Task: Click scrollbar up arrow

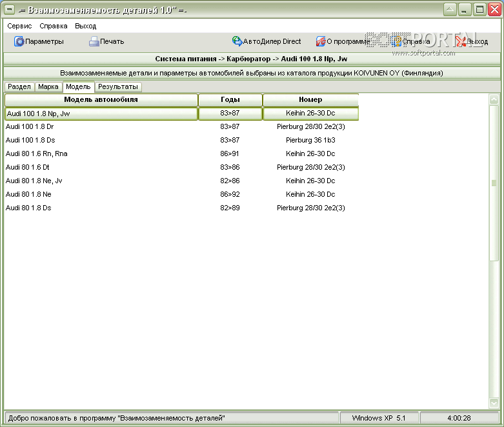Action: coord(494,99)
